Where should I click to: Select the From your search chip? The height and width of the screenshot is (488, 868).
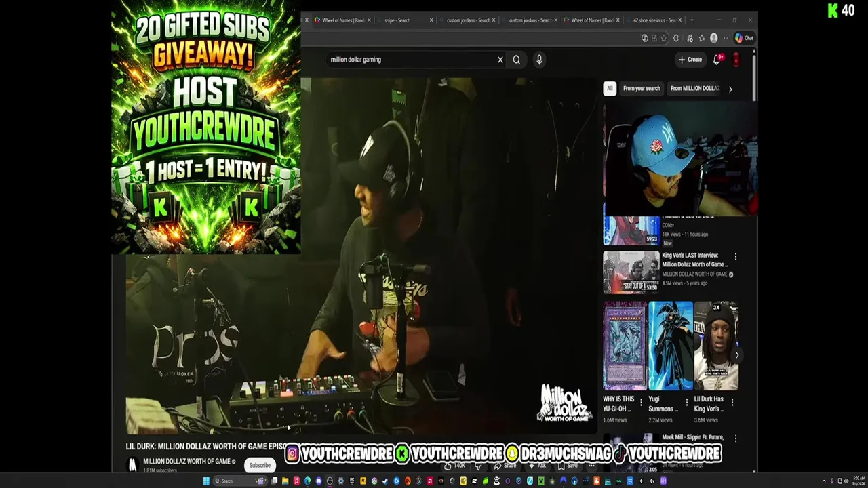[642, 88]
